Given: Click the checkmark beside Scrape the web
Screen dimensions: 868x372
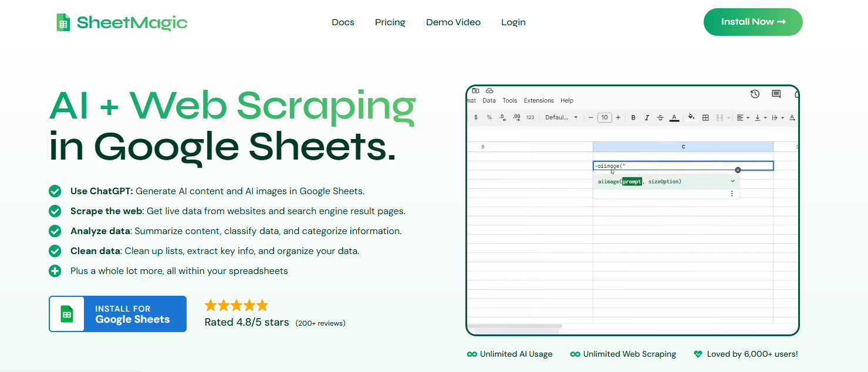Looking at the screenshot, I should coord(55,211).
